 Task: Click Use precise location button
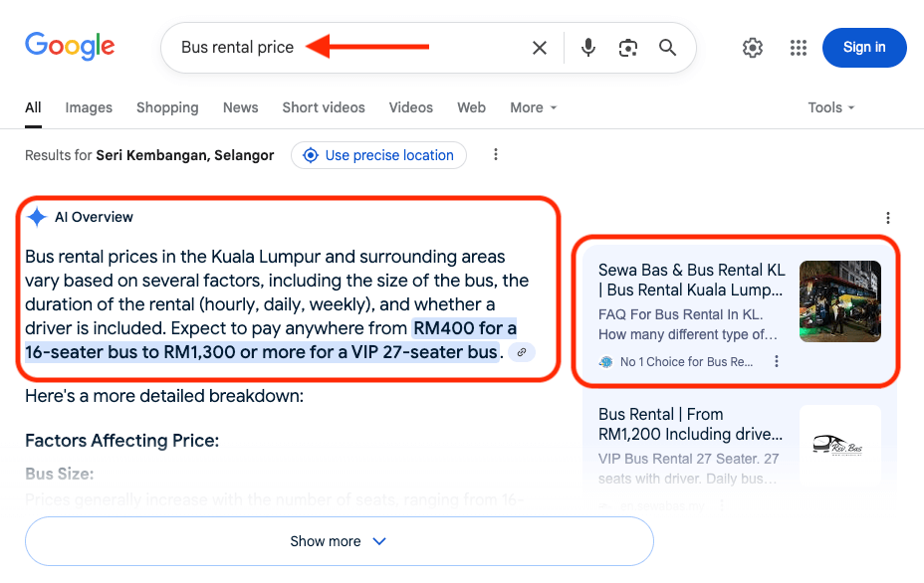[x=378, y=155]
